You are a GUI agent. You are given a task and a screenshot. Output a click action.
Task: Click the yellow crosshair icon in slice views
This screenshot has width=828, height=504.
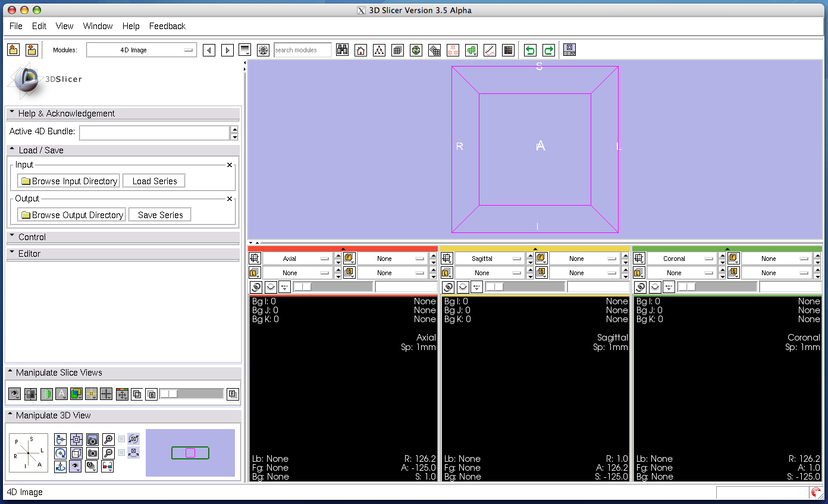pos(91,393)
